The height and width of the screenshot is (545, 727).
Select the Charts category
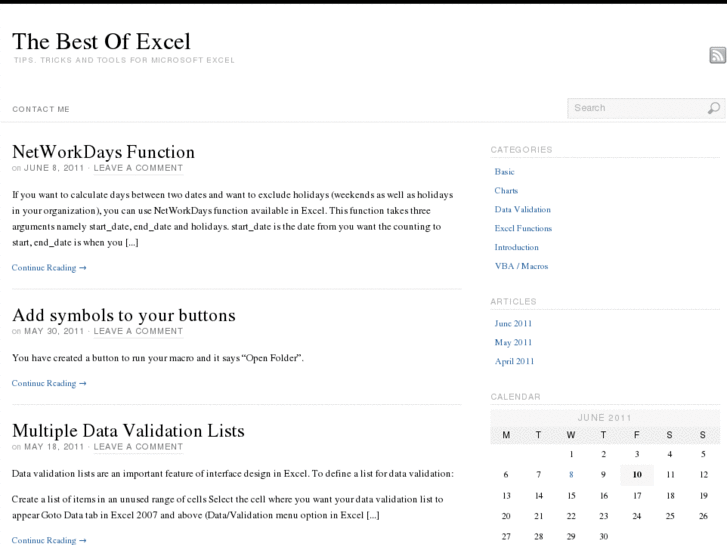[x=506, y=191]
